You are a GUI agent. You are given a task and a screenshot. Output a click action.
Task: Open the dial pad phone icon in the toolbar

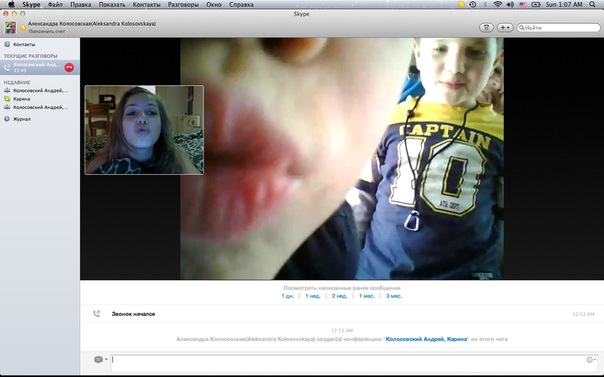click(x=487, y=27)
